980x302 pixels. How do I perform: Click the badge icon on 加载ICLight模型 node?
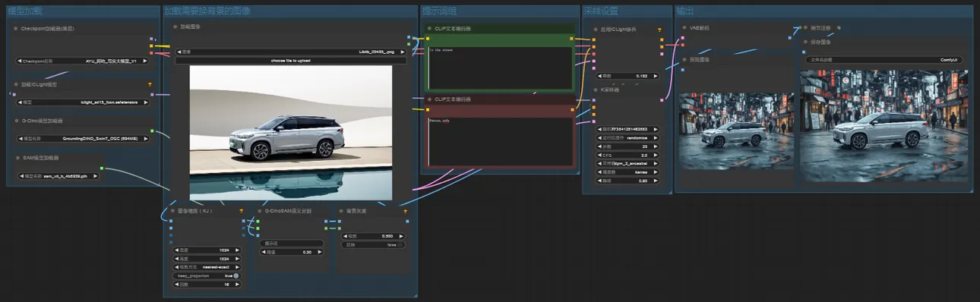coord(150,84)
